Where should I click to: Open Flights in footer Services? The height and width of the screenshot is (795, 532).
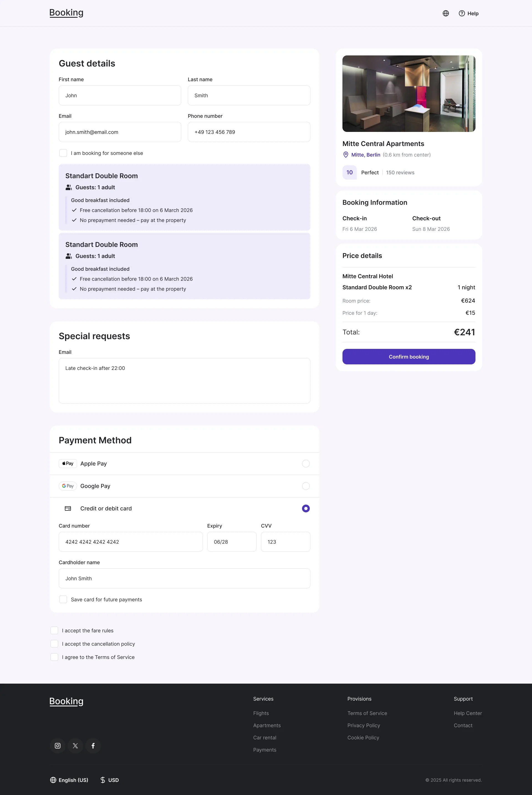click(x=261, y=713)
